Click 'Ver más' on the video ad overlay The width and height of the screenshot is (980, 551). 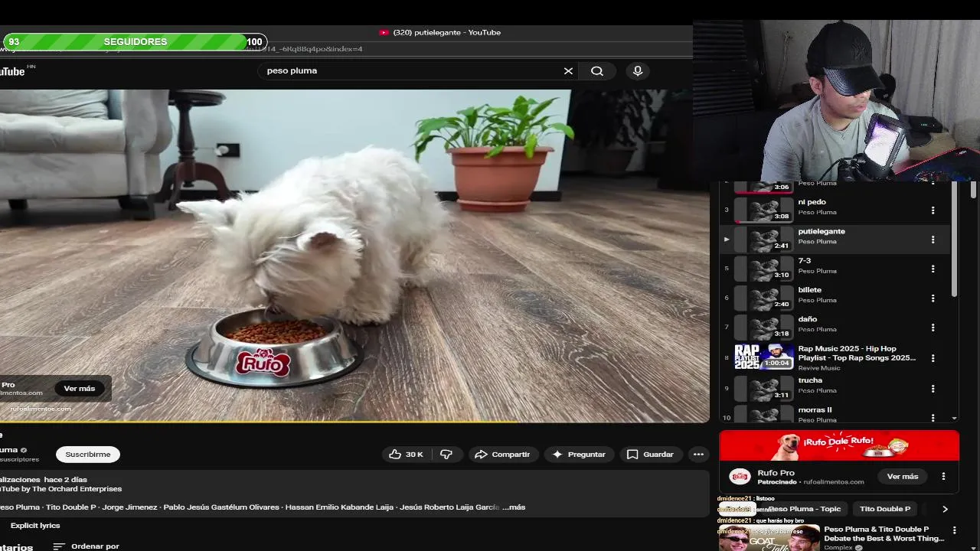(x=80, y=389)
